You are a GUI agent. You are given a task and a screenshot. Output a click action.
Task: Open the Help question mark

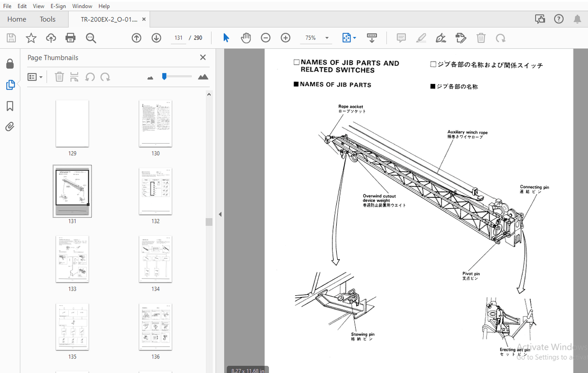[559, 18]
